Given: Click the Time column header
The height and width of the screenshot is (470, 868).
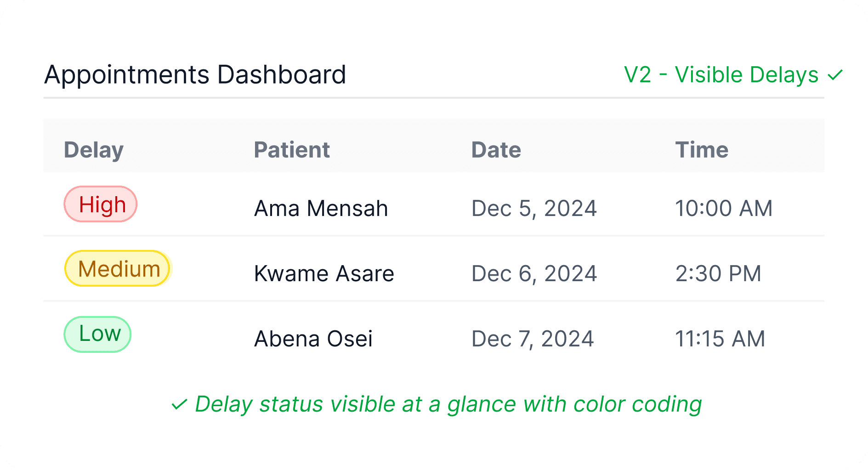Looking at the screenshot, I should (702, 150).
